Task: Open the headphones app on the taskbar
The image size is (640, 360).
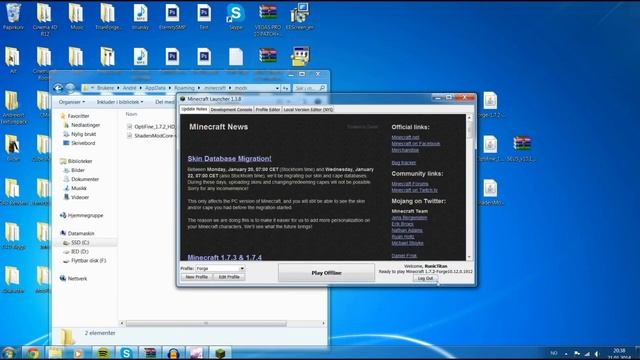Action: 173,353
